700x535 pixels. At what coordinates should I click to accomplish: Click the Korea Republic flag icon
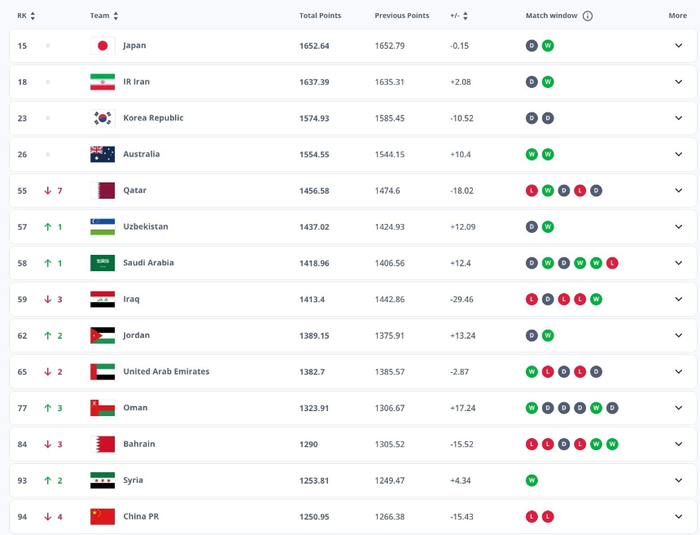pyautogui.click(x=102, y=118)
